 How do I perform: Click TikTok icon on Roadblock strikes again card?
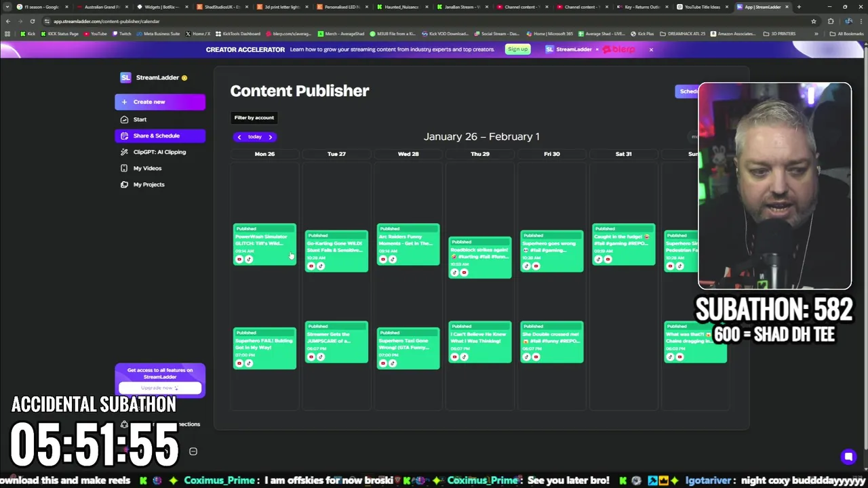(x=454, y=272)
